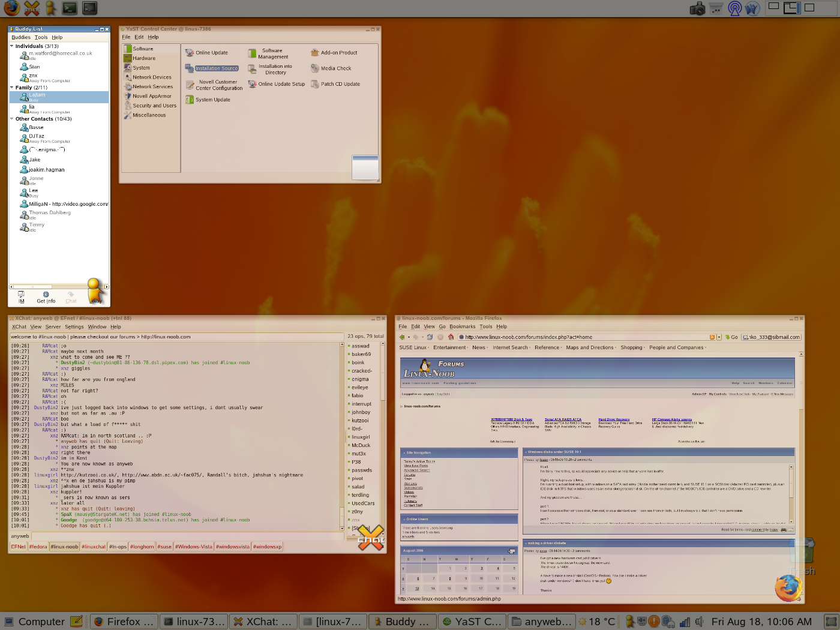
Task: Open Software Management module in YaST
Action: (268, 54)
